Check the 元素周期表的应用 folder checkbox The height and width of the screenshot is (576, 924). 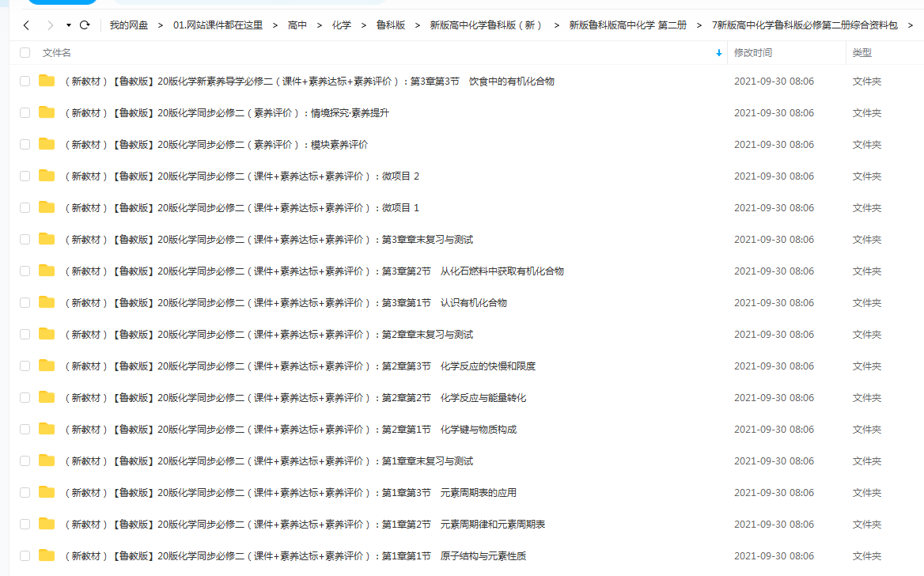25,492
